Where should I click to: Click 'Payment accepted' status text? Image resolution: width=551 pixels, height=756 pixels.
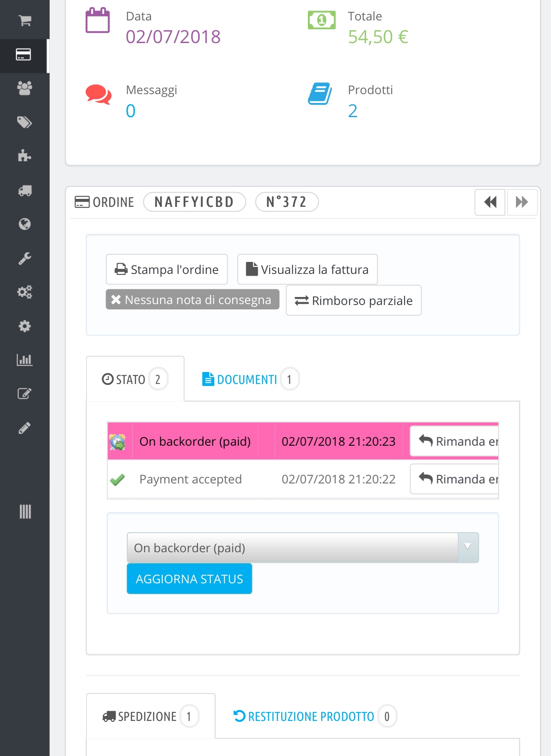[x=191, y=479]
